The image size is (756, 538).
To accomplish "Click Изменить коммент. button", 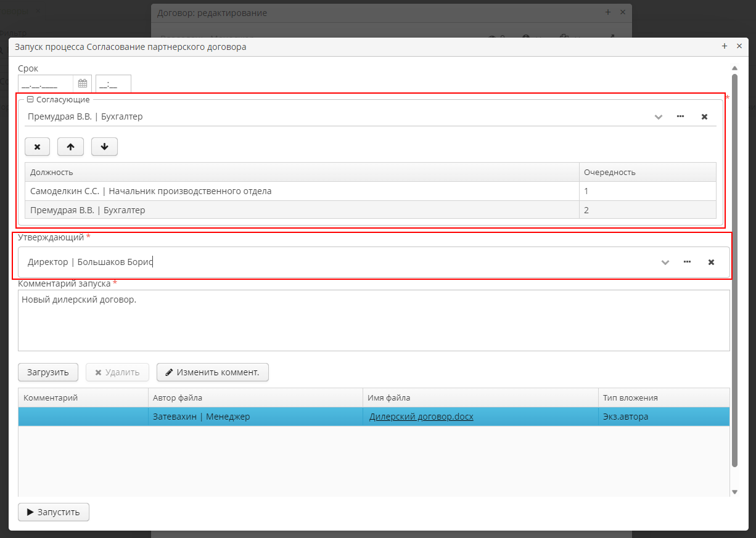I will click(212, 372).
